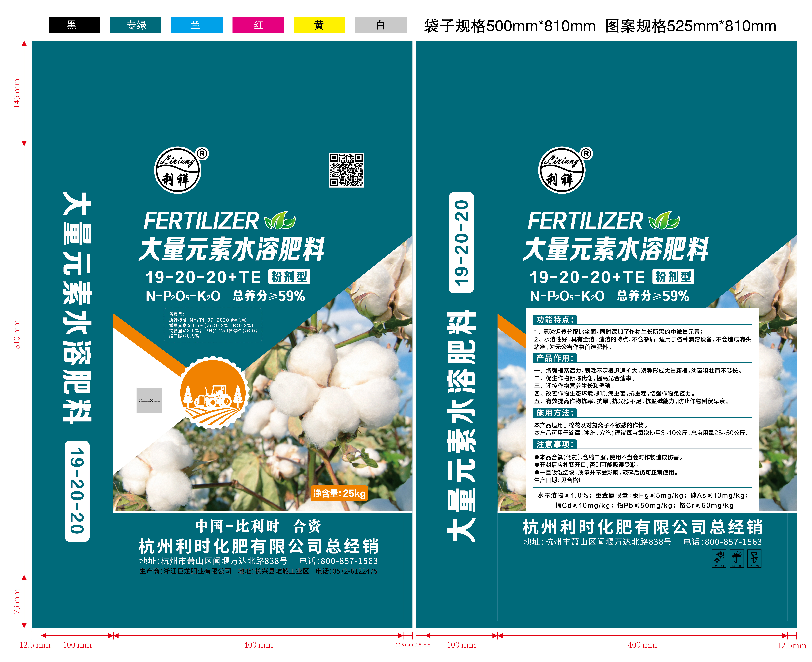Click the 810 mm dimension label
This screenshot has height=662, width=812.
click(17, 334)
